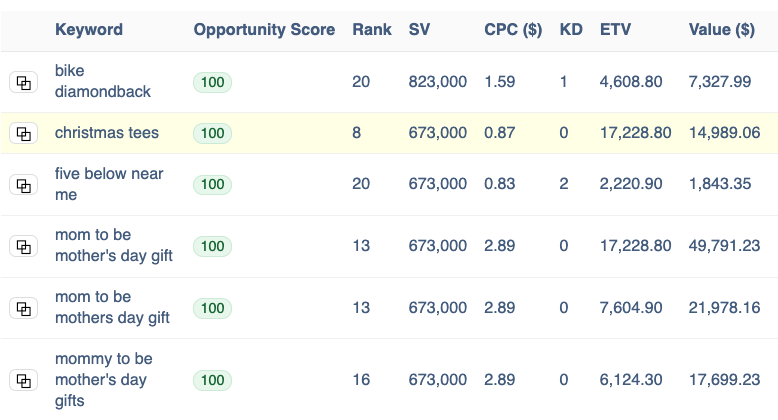Click copy icon beside christmas tees

(x=23, y=134)
